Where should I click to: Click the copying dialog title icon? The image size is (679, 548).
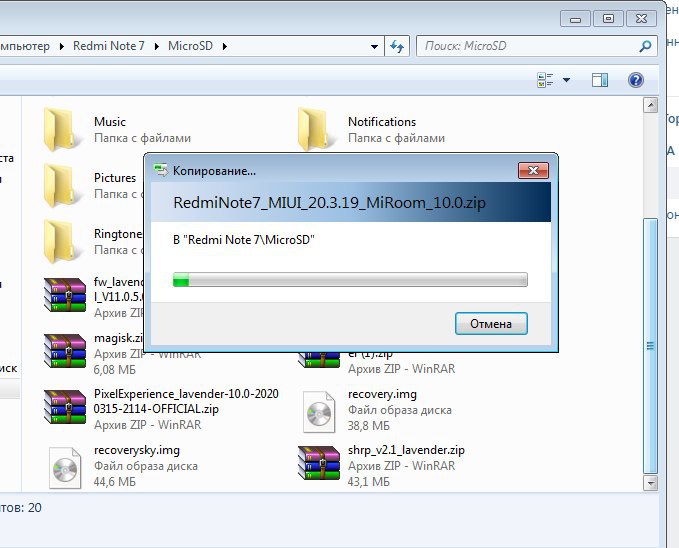click(161, 170)
